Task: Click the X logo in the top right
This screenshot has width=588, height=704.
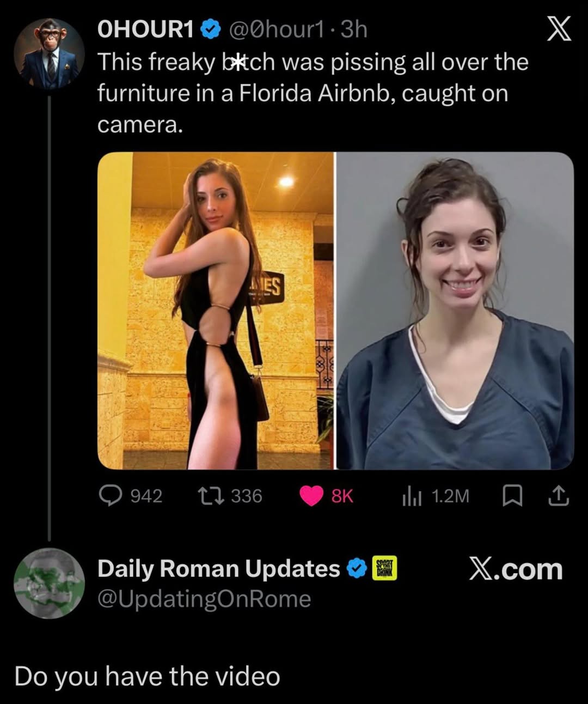Action: point(559,29)
